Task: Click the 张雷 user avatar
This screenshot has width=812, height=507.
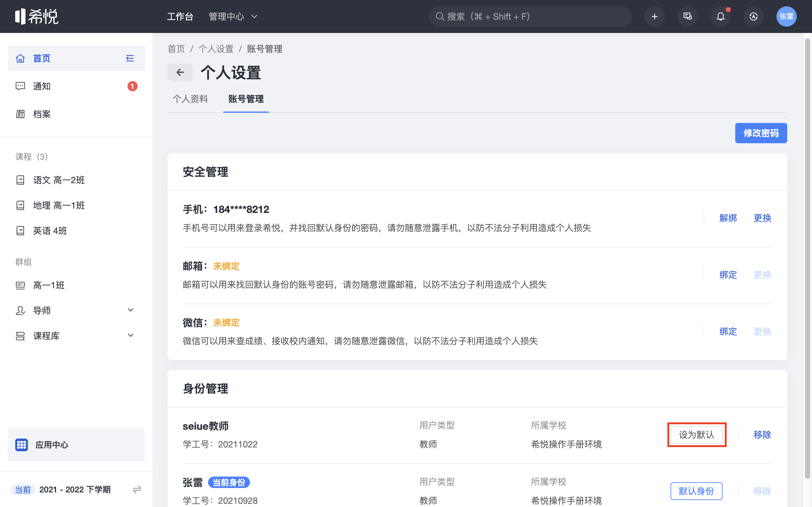Action: 786,16
